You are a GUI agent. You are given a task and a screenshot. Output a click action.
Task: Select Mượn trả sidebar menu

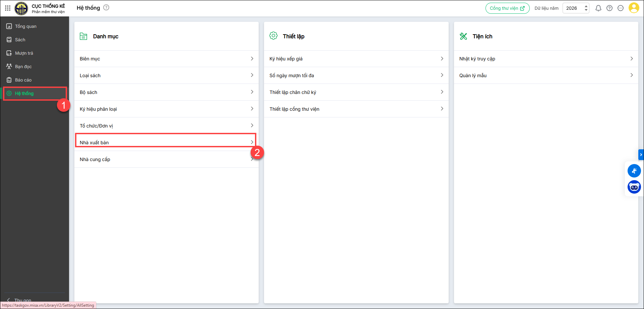coord(24,53)
